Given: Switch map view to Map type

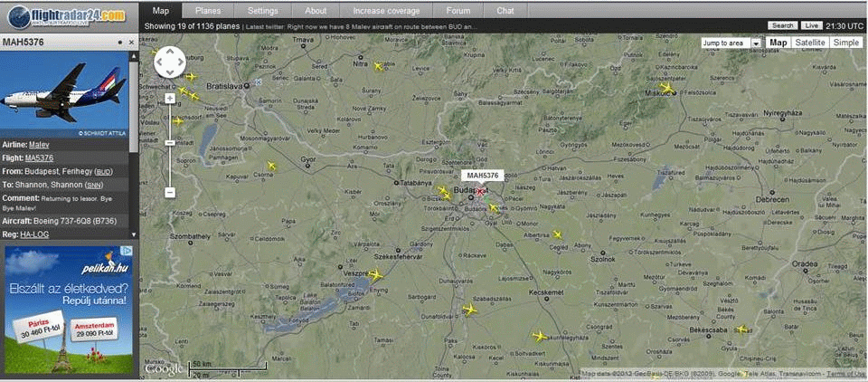Looking at the screenshot, I should click(778, 43).
